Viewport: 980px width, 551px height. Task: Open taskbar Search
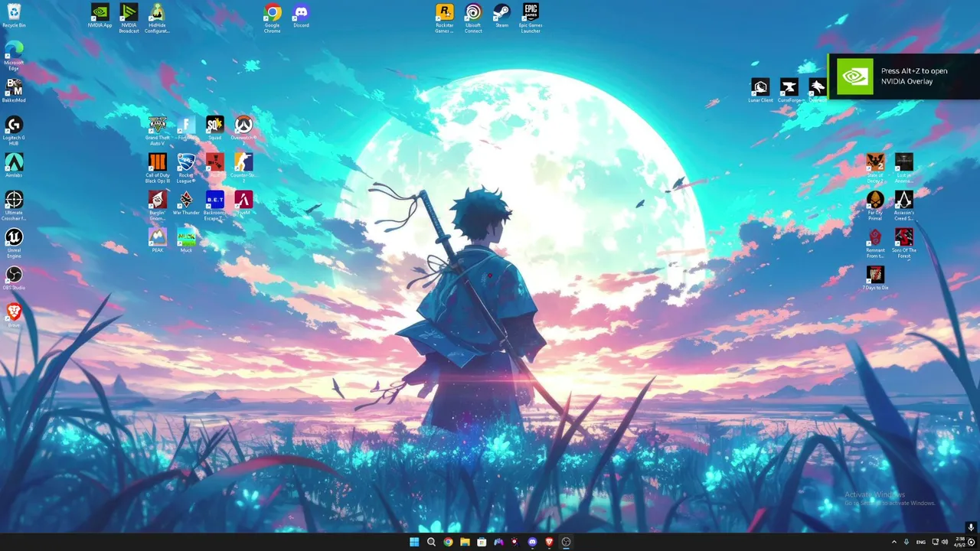431,542
